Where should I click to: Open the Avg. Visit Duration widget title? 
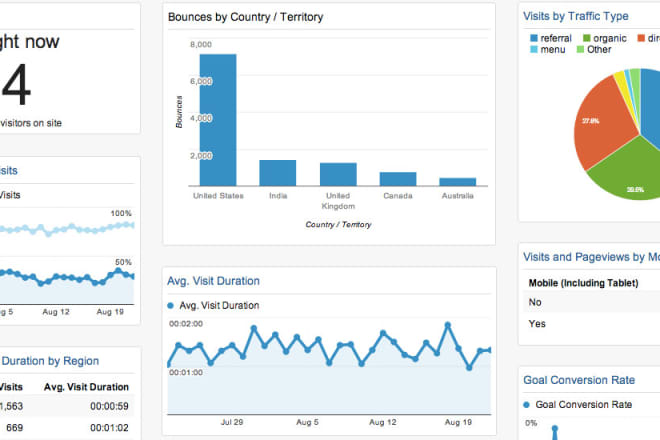click(x=213, y=281)
